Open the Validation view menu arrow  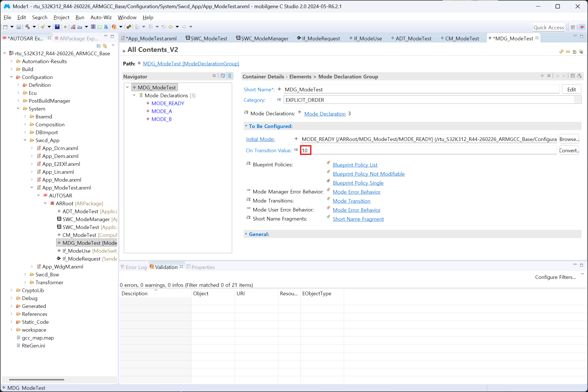point(582,274)
